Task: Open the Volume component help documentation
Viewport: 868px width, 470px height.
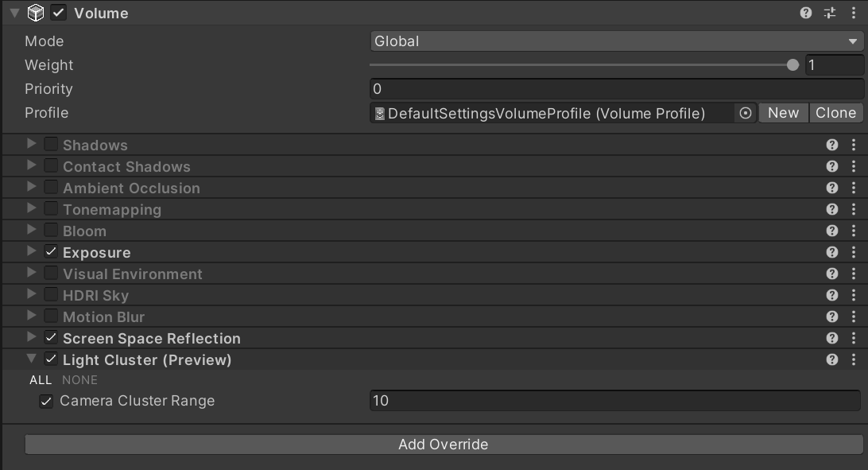Action: [805, 13]
